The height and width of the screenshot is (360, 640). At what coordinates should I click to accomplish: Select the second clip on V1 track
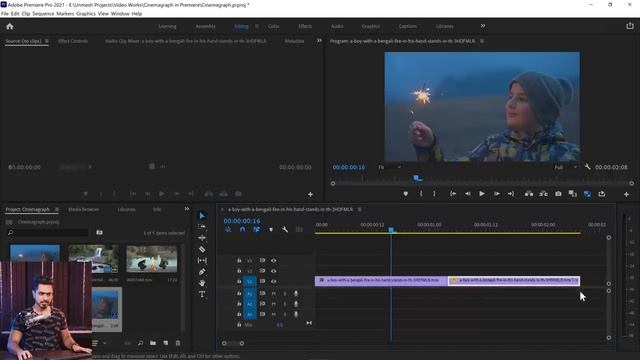pyautogui.click(x=514, y=280)
